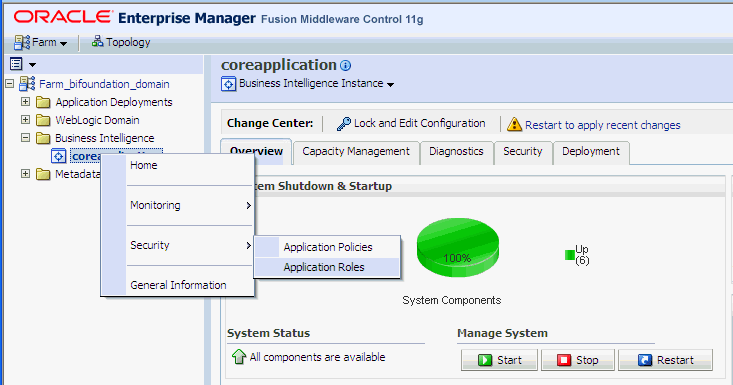Click the Topology network icon
The height and width of the screenshot is (385, 733).
(97, 42)
